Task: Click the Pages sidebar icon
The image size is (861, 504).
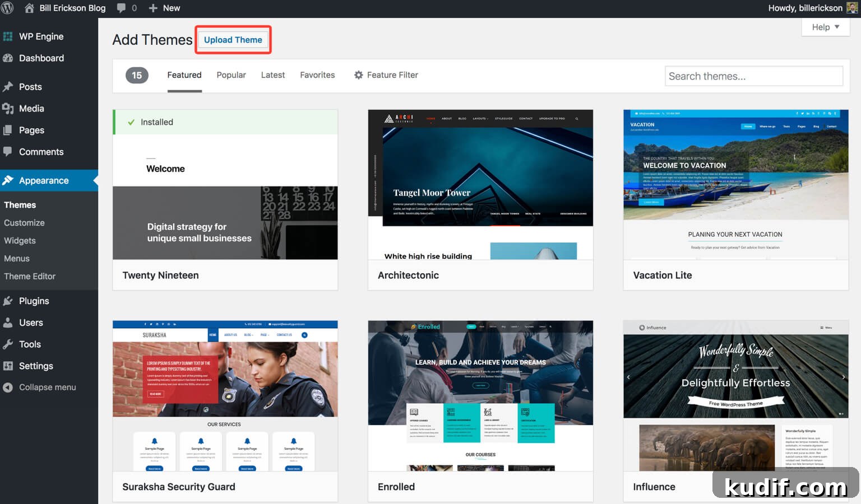Action: pyautogui.click(x=8, y=130)
